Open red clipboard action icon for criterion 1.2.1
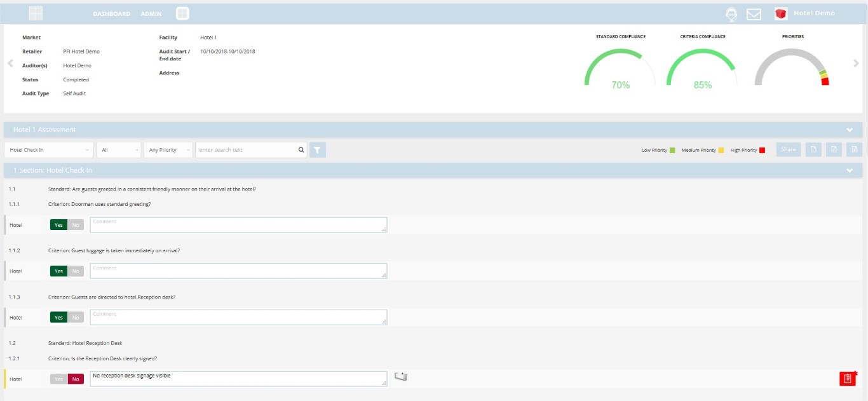 point(847,379)
